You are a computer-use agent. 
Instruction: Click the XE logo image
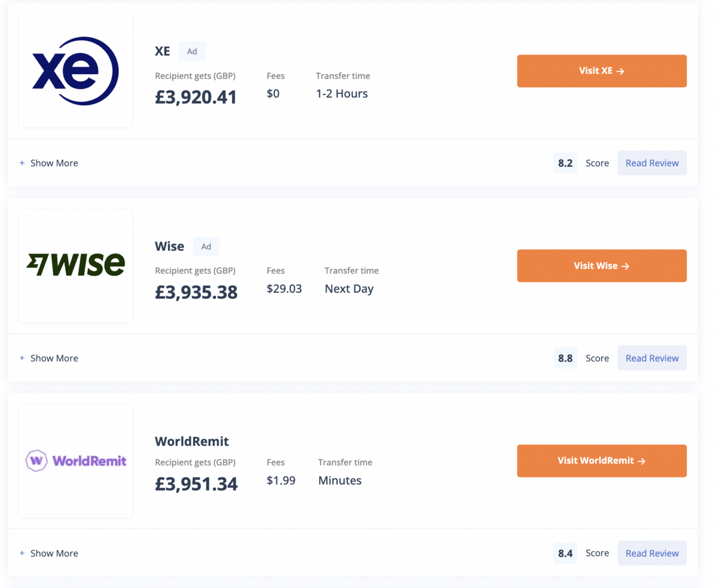tap(76, 71)
